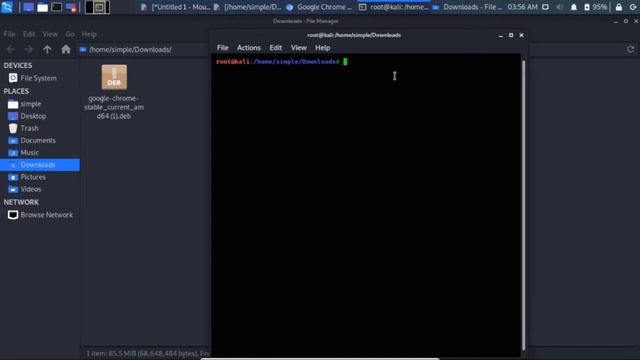Screen dimensions: 640x360
Task: Open File menu in terminal window
Action: tap(222, 48)
